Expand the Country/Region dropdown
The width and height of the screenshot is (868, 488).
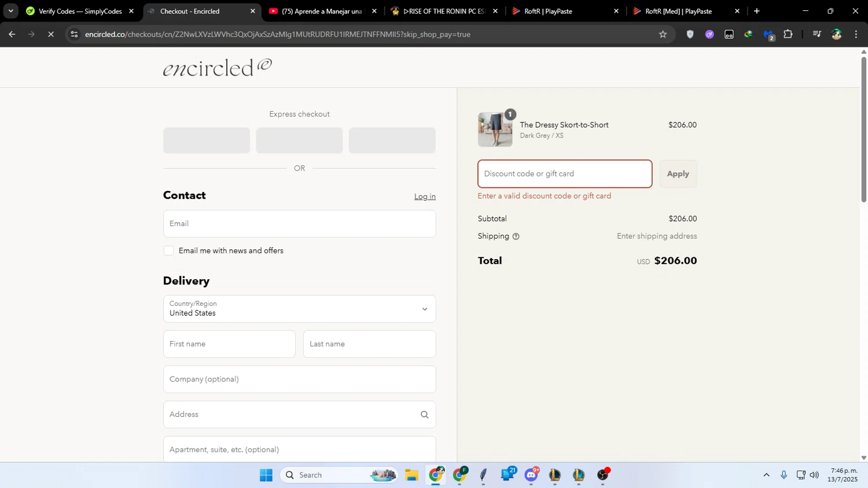coord(299,309)
